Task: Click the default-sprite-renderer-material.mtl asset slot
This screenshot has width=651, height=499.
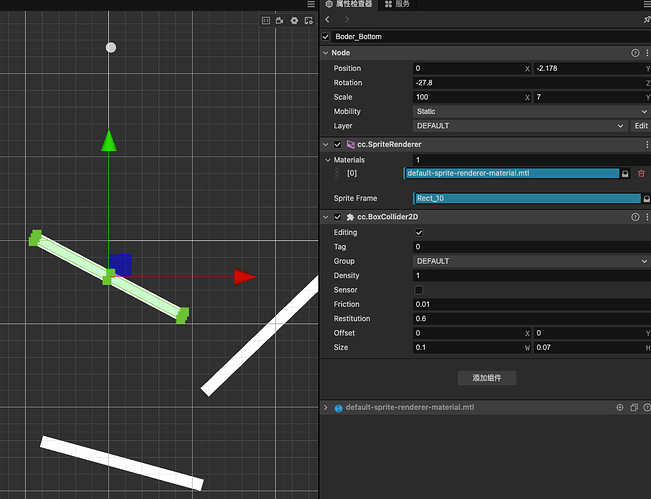Action: 511,174
